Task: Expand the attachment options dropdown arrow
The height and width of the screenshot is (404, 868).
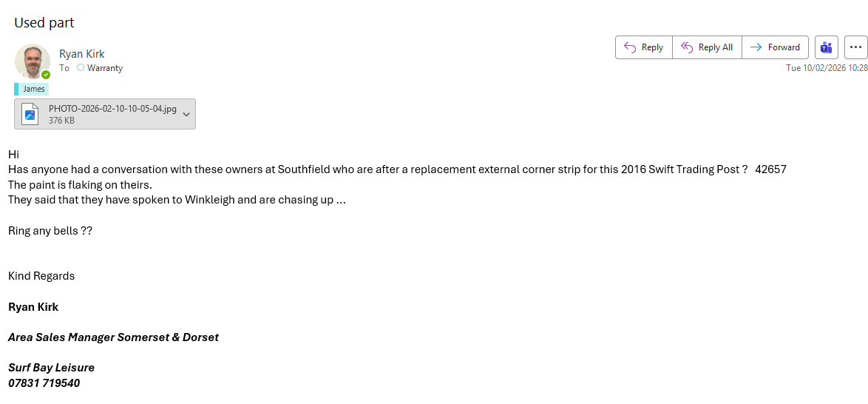Action: [x=186, y=114]
